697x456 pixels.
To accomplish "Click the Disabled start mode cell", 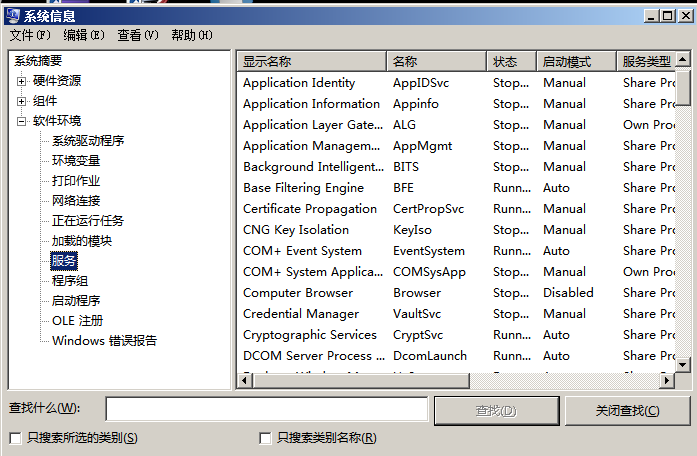I will pyautogui.click(x=568, y=293).
